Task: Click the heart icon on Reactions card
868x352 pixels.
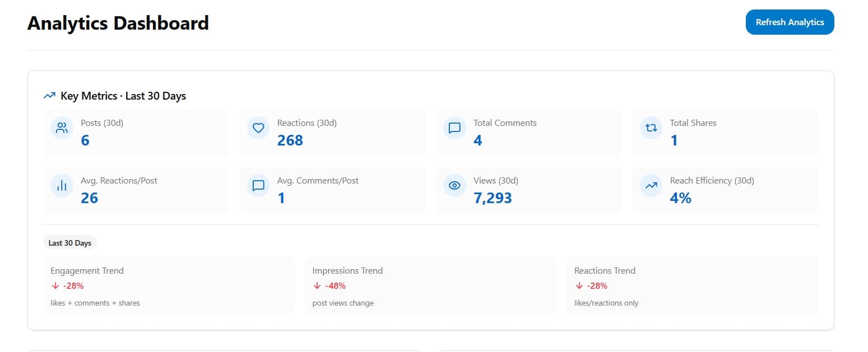Action: coord(258,128)
